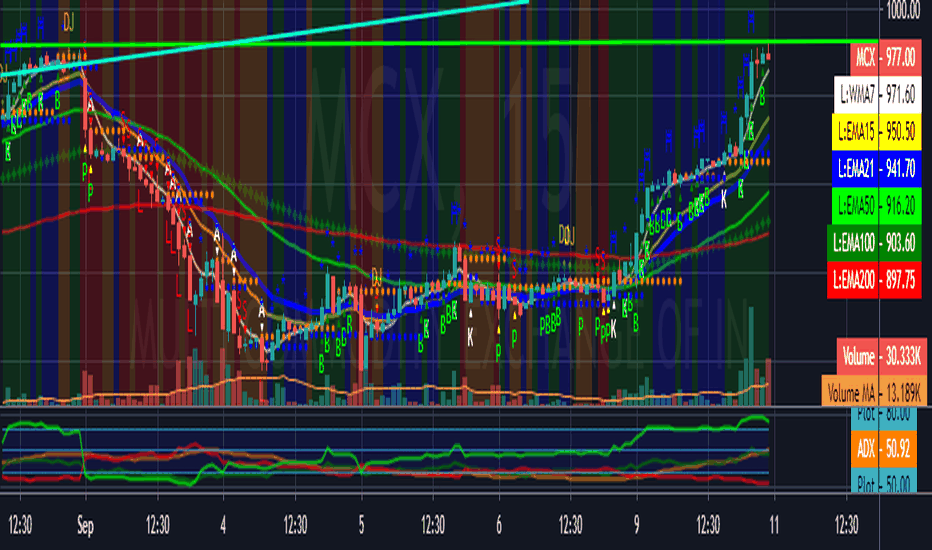Click the Volume MA 13.189K label

tap(874, 391)
